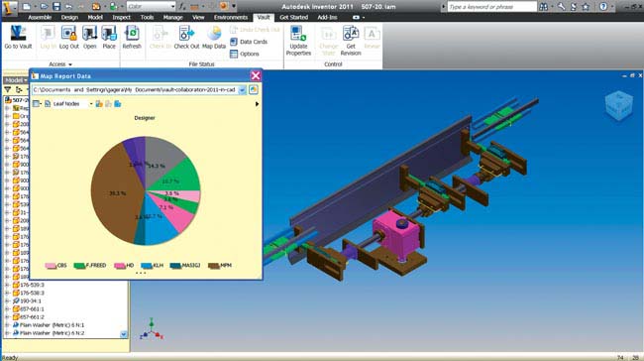This screenshot has width=644, height=361.
Task: Click the fx parameters icon
Action: click(182, 6)
